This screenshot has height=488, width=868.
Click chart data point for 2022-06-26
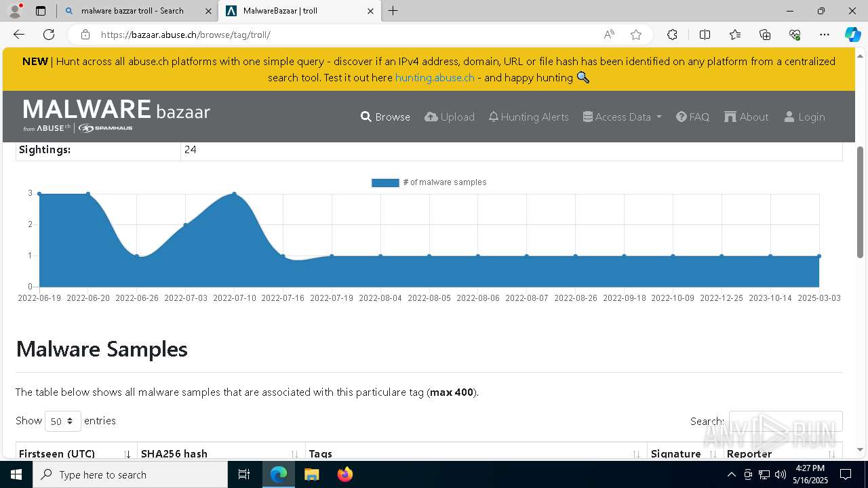[x=137, y=256]
